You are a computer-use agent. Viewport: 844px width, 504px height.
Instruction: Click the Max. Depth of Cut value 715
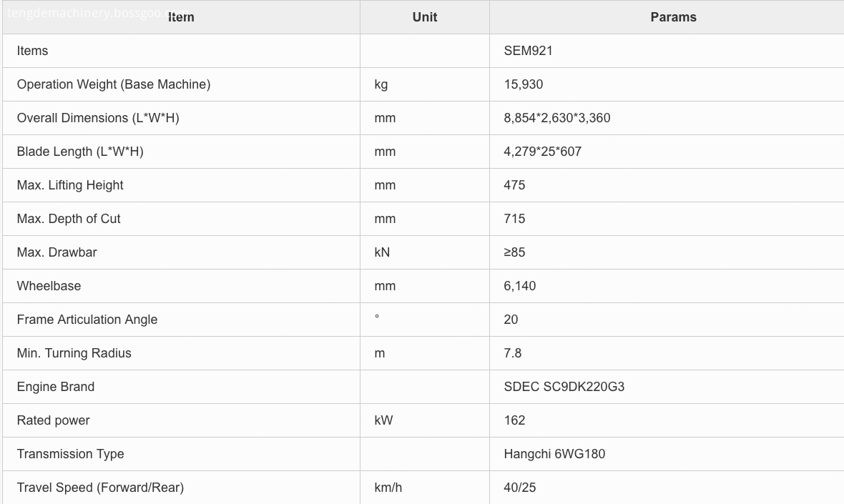(x=514, y=219)
